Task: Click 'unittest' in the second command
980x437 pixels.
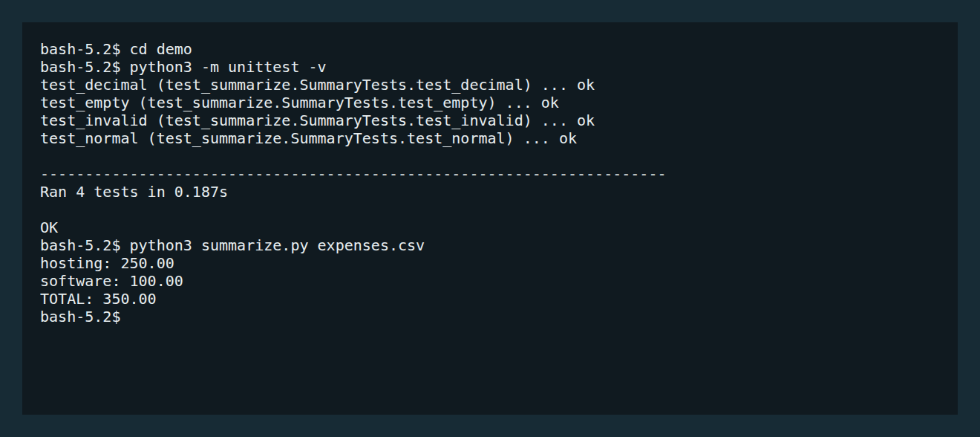Action: (x=264, y=68)
